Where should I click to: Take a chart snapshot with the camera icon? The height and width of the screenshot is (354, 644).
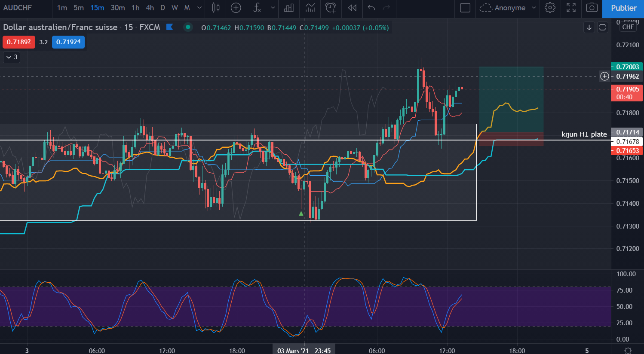(592, 8)
